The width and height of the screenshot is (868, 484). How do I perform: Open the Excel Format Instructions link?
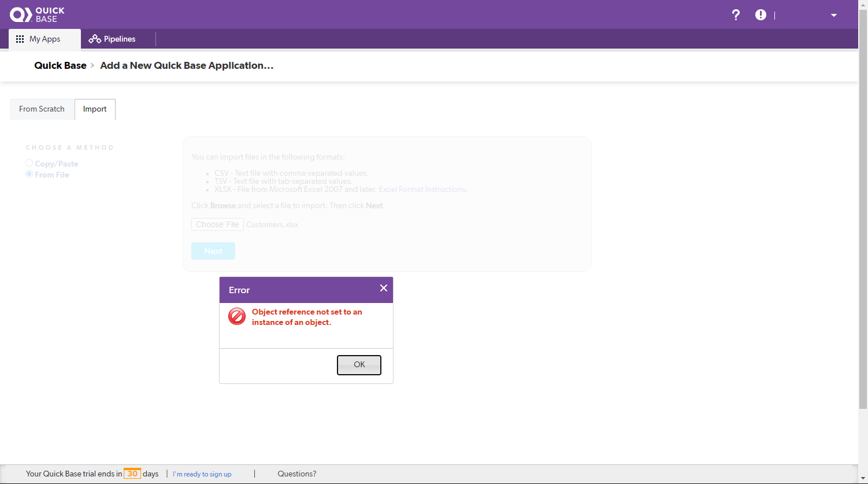(x=422, y=189)
